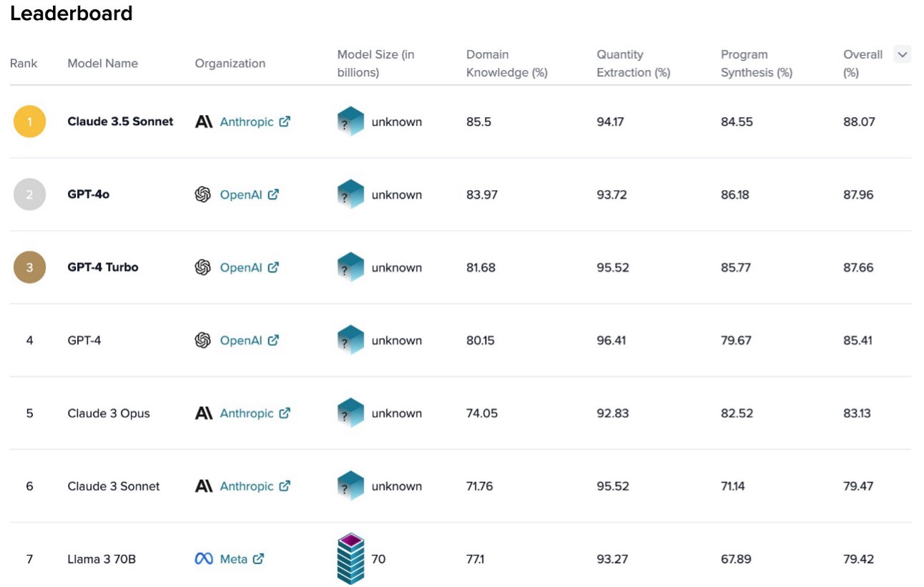The height and width of the screenshot is (587, 924).
Task: Click unknown-size cube icon in GPT-4 row
Action: 350,340
